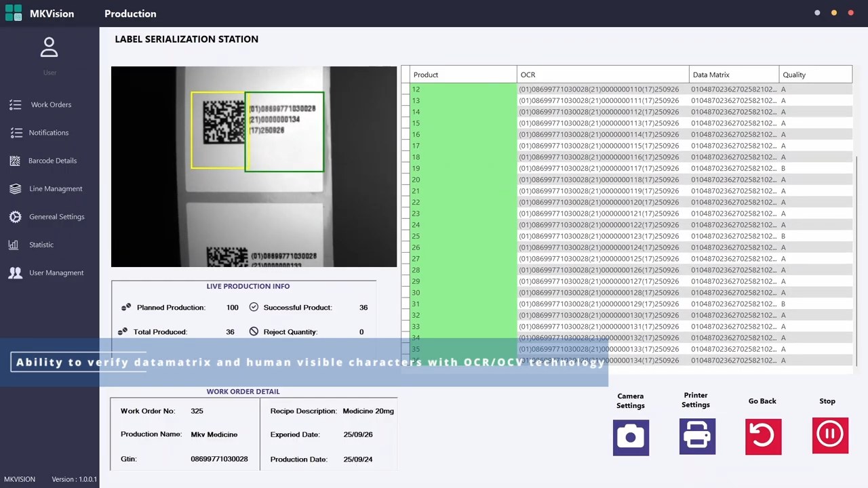Click the table vertical scrollbar
This screenshot has height=488, width=868.
[x=857, y=261]
